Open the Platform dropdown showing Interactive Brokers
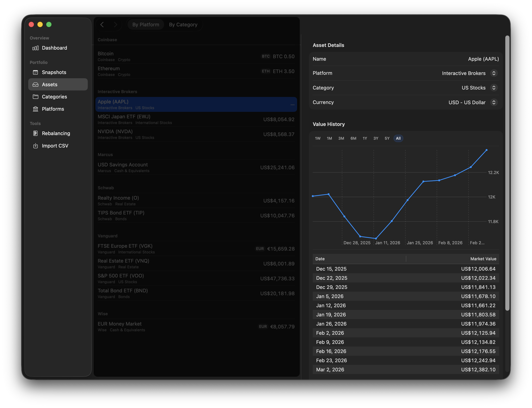Viewport: 532px width, 408px height. point(494,73)
